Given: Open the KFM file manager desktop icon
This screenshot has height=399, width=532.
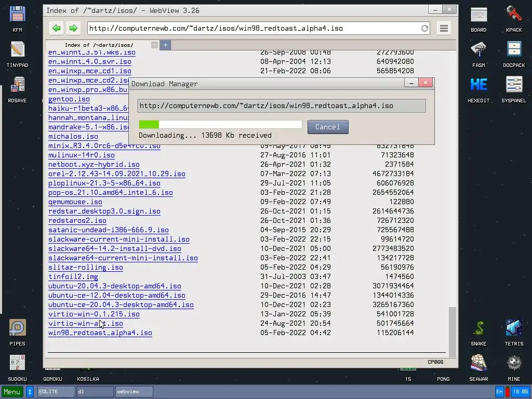Looking at the screenshot, I should (17, 19).
